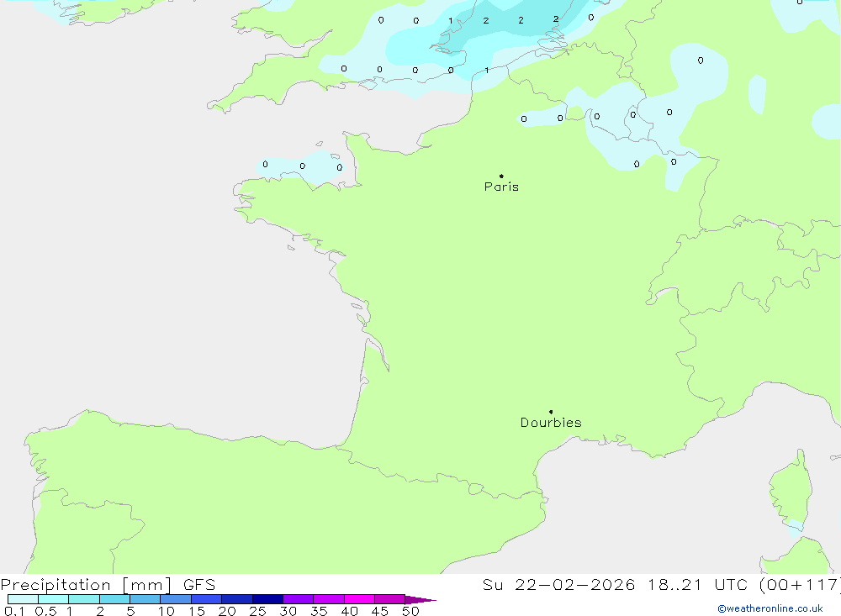The height and width of the screenshot is (616, 841).
Task: Click the '(00+117)' forecast offset text
Action: tap(800, 585)
